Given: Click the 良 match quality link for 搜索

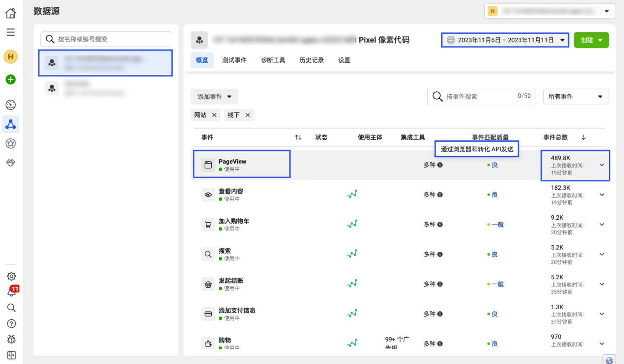Looking at the screenshot, I should 494,254.
